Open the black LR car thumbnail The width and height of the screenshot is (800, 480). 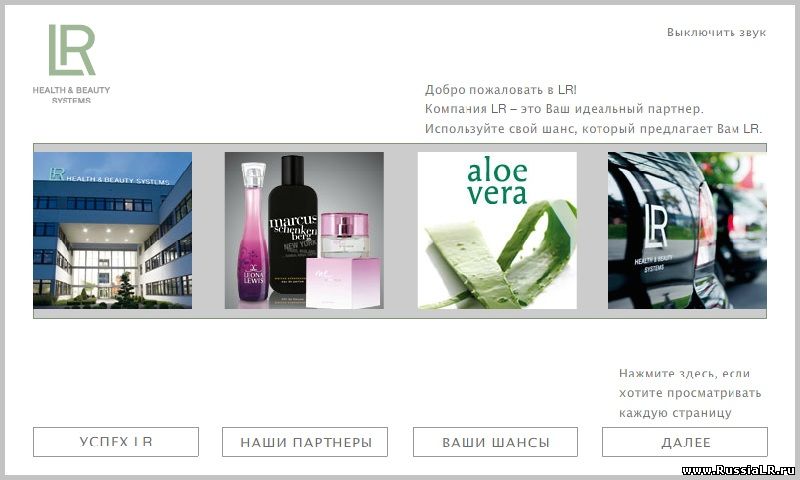[x=687, y=230]
